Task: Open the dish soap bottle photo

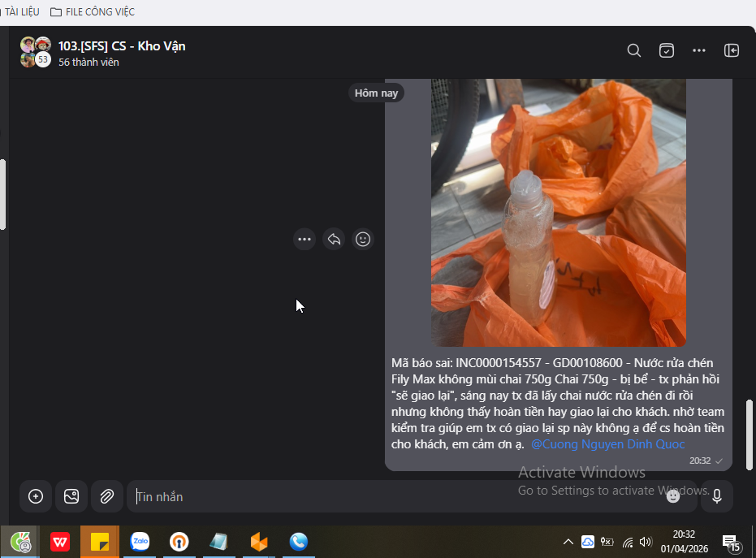Action: (559, 213)
